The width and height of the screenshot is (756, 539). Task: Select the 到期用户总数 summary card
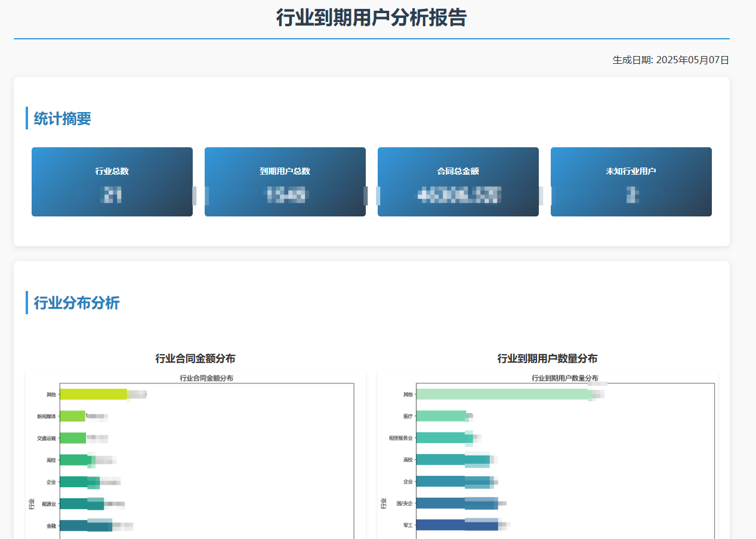[x=285, y=182]
